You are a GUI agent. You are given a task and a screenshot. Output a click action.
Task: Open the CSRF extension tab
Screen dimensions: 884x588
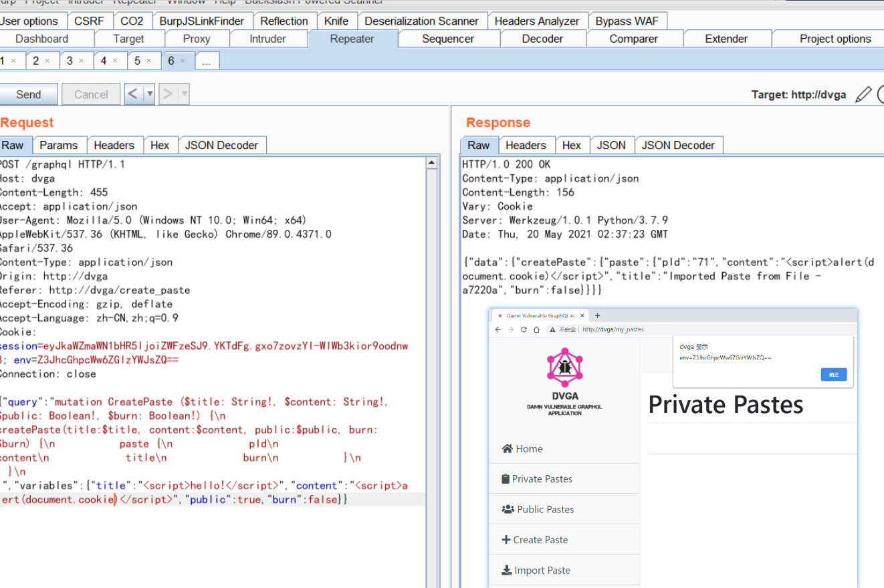click(x=89, y=21)
